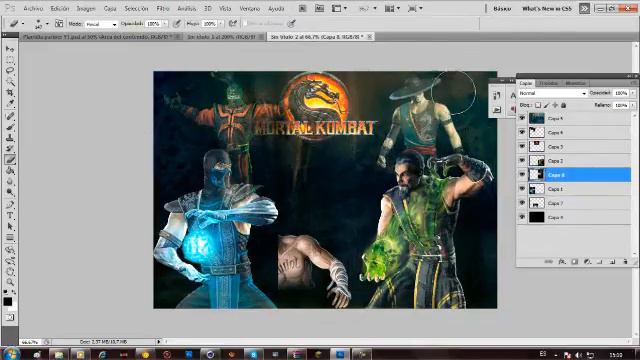Open Mini Bridge from application bar

(x=319, y=8)
